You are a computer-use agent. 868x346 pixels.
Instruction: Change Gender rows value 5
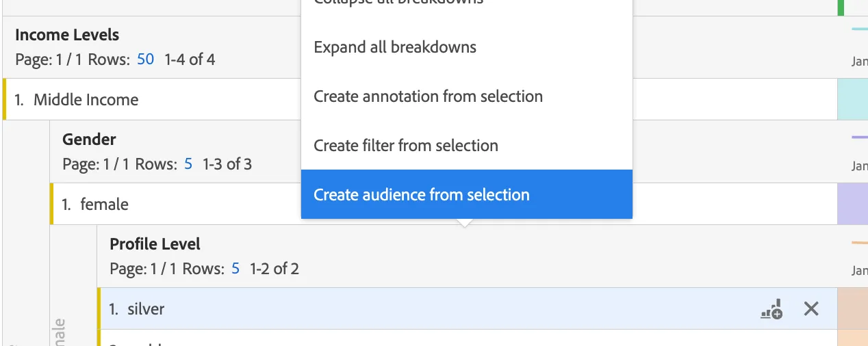coord(188,164)
